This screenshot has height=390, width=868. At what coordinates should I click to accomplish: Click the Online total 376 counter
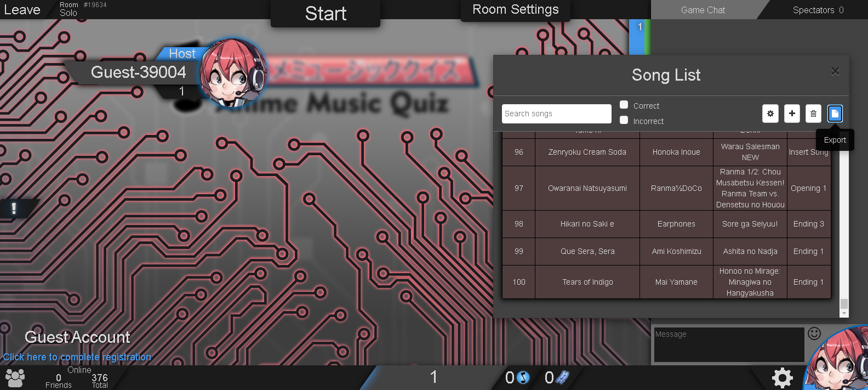100,381
